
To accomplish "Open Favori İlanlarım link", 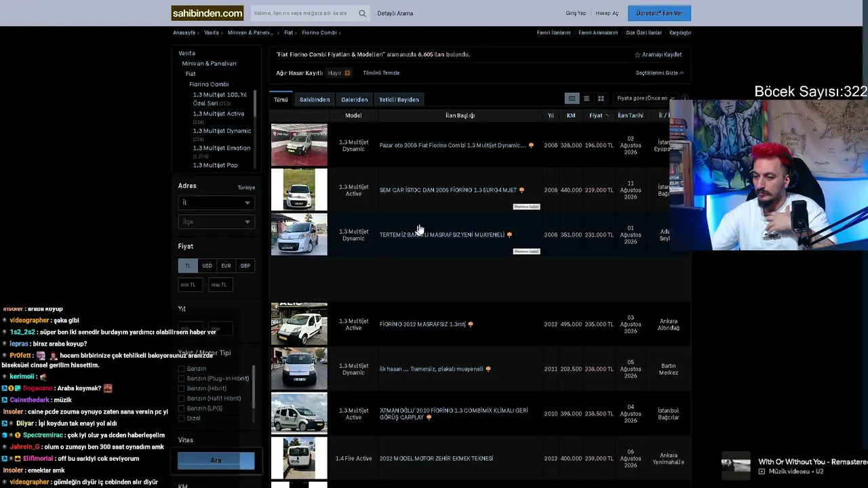I will click(x=553, y=33).
